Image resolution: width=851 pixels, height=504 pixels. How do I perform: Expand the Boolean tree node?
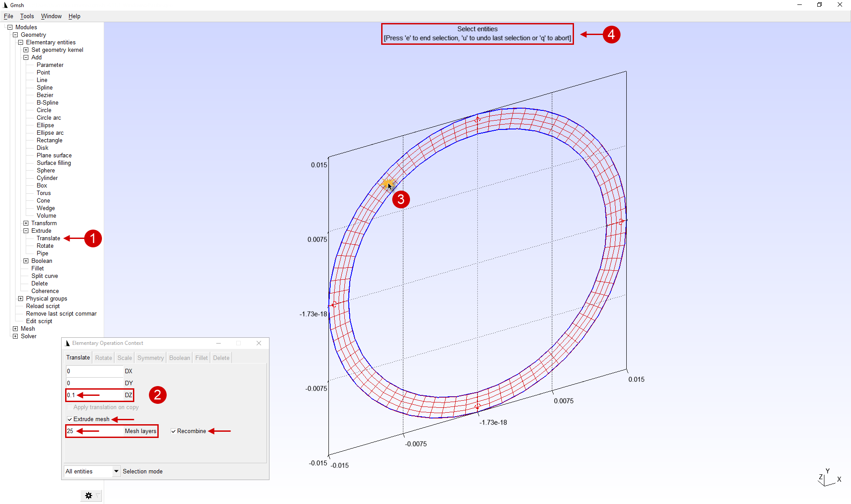click(x=26, y=261)
